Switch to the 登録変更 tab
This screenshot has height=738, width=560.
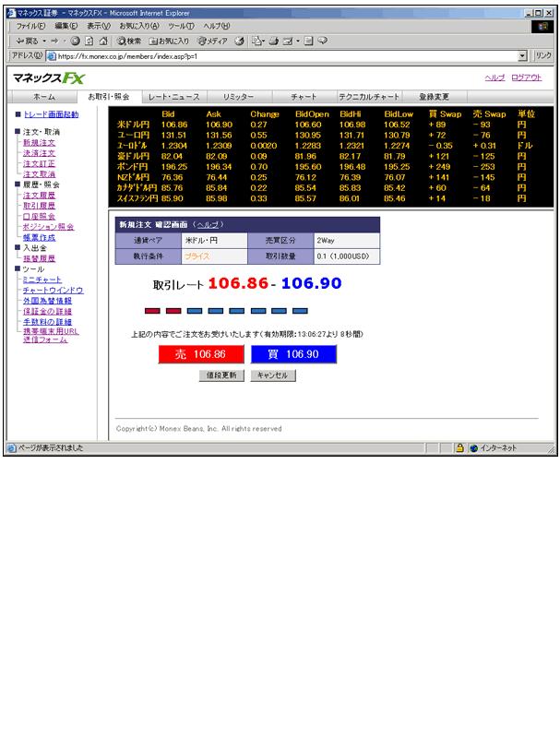click(x=434, y=97)
